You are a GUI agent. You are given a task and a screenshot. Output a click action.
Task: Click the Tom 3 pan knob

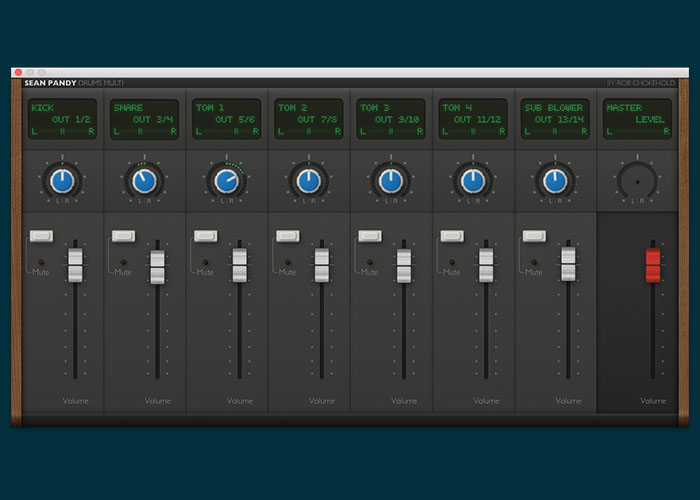[x=391, y=181]
